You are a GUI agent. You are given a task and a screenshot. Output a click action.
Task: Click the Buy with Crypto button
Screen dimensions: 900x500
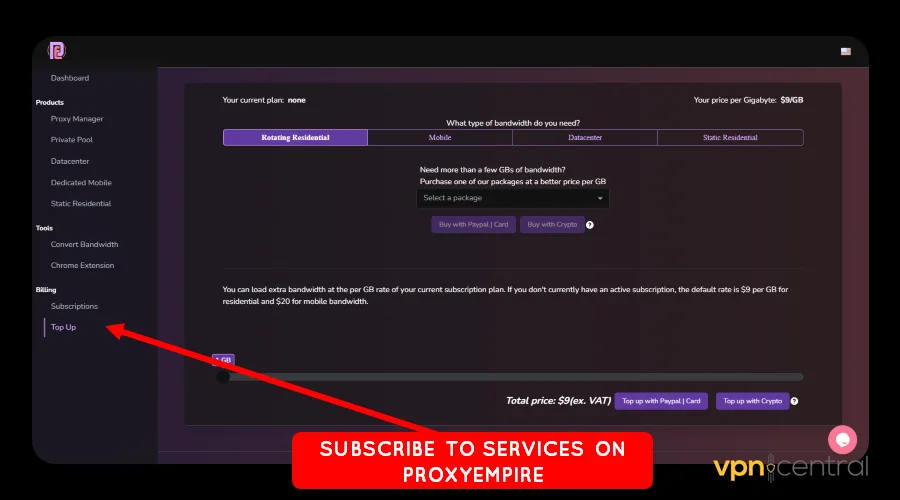[x=552, y=224]
